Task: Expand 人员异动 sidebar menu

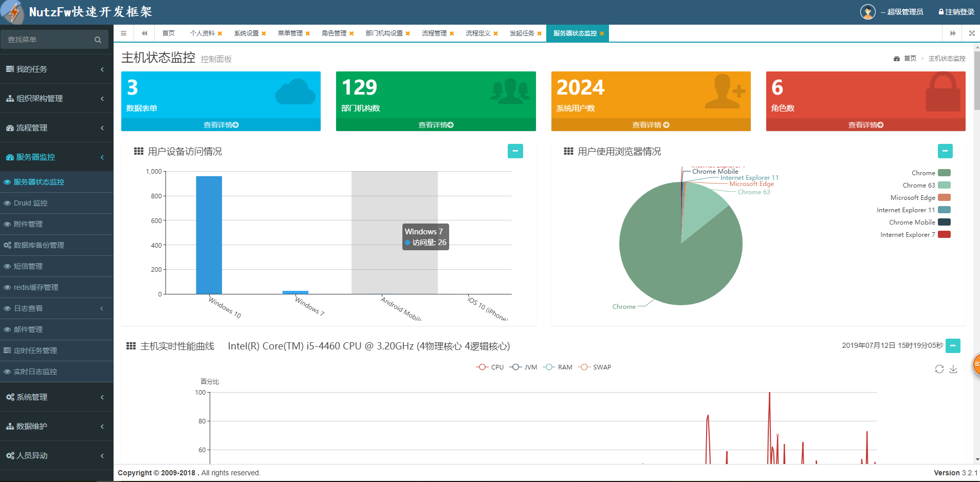Action: [57, 455]
